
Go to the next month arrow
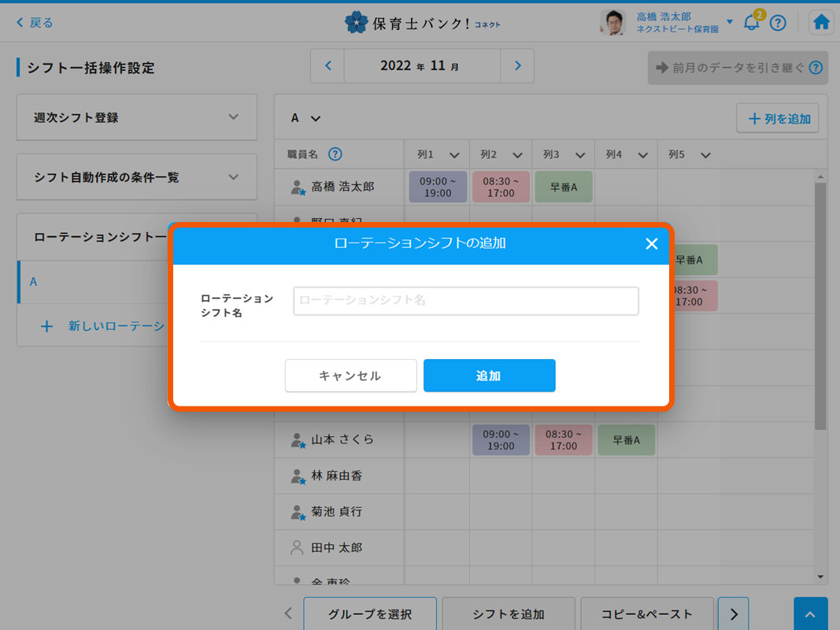(517, 66)
